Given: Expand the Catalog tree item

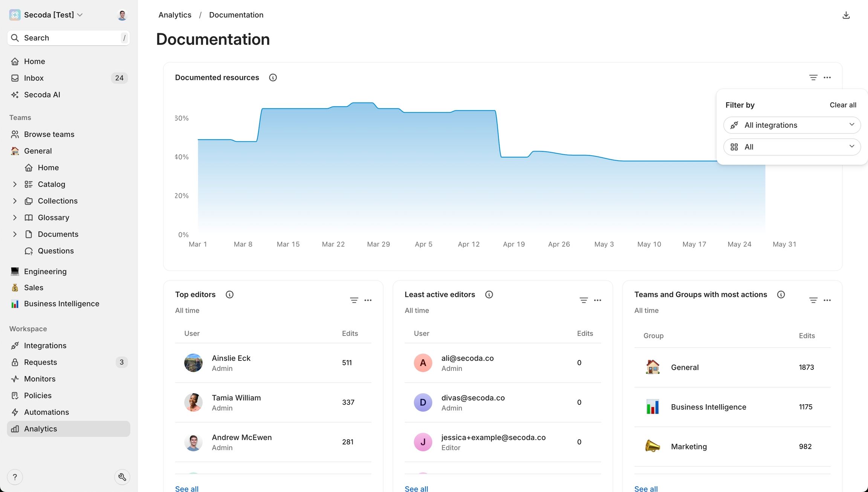Looking at the screenshot, I should [x=15, y=184].
